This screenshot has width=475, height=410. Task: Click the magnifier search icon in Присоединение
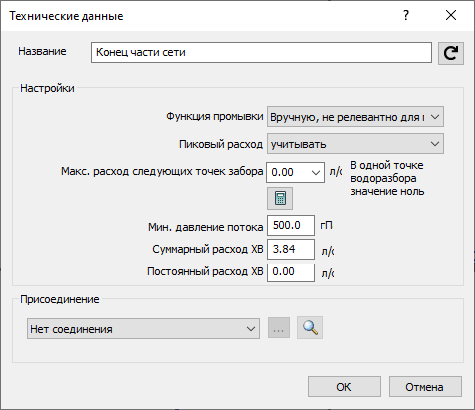pos(310,328)
